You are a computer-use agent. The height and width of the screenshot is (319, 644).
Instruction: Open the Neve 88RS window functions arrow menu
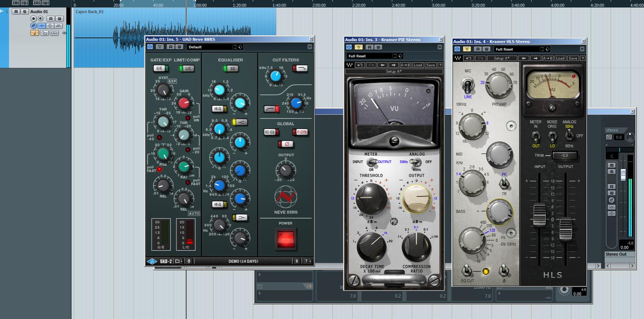pos(310,47)
